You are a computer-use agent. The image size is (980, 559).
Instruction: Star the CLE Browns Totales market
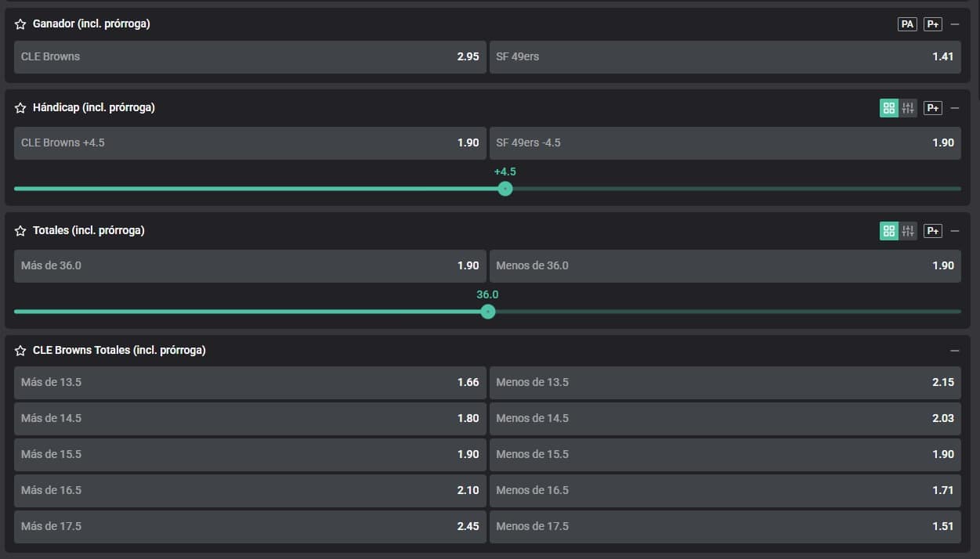(20, 351)
